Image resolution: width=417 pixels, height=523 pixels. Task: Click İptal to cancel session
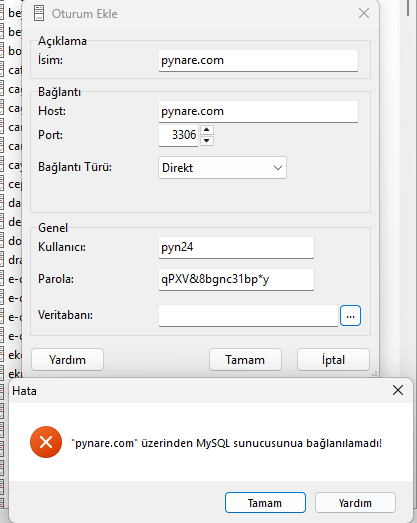[333, 360]
